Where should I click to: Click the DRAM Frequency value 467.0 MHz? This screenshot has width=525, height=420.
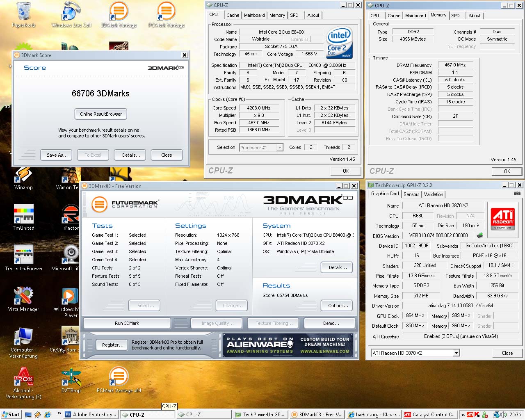click(455, 65)
